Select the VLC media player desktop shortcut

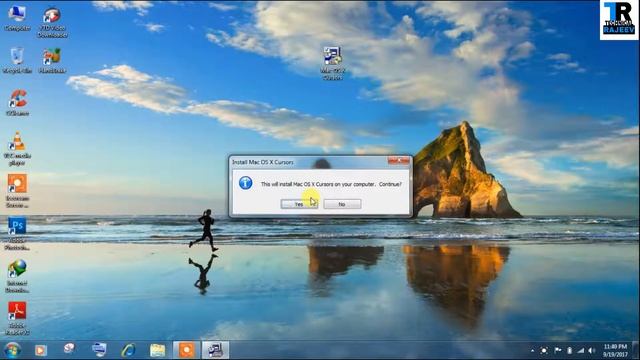[17, 149]
